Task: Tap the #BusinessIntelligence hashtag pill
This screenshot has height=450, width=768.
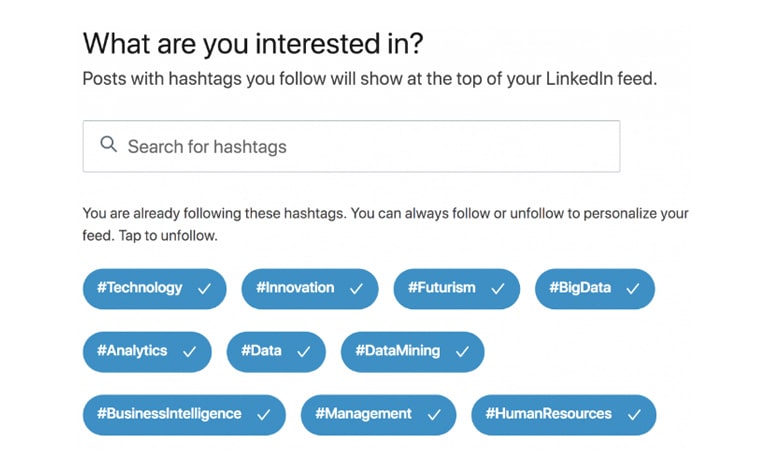Action: pyautogui.click(x=184, y=415)
